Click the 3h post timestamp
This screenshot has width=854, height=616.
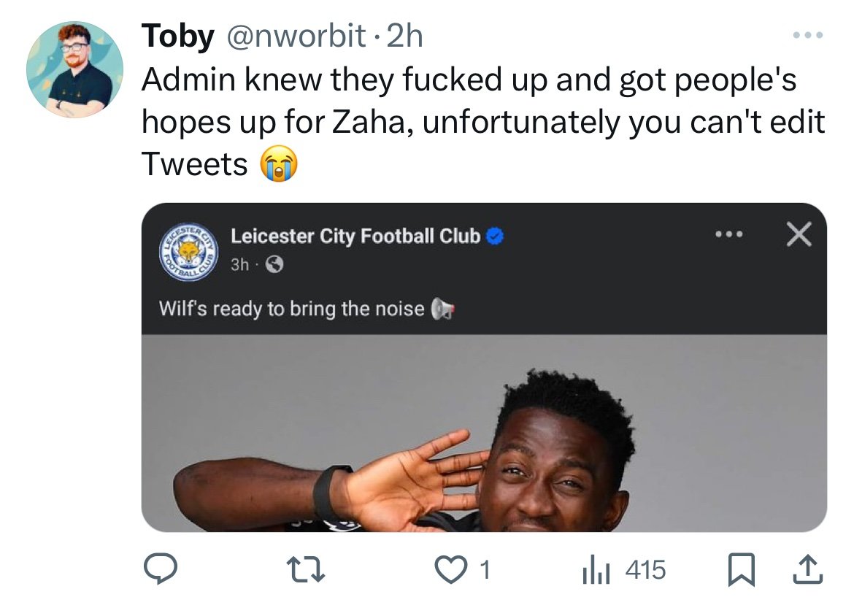pos(239,265)
